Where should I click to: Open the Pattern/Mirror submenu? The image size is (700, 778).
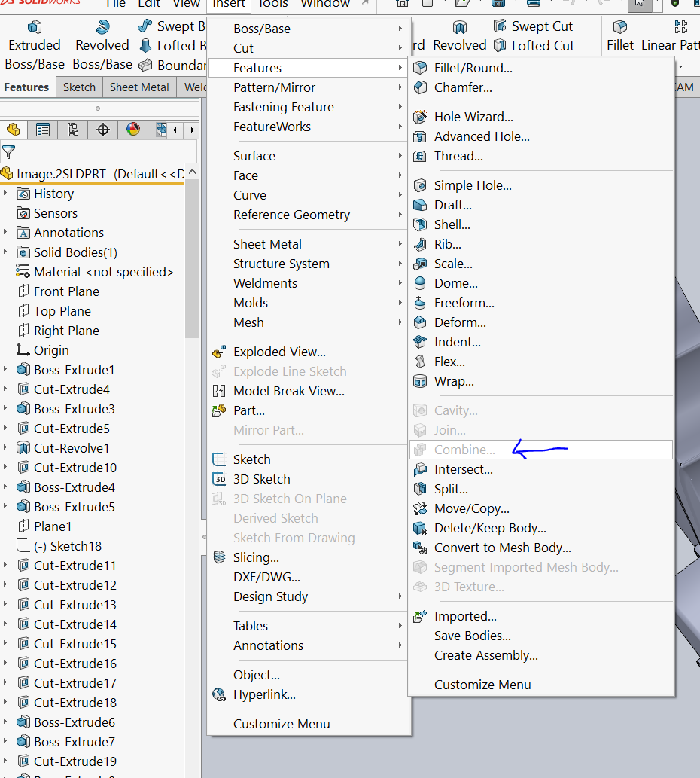click(309, 88)
